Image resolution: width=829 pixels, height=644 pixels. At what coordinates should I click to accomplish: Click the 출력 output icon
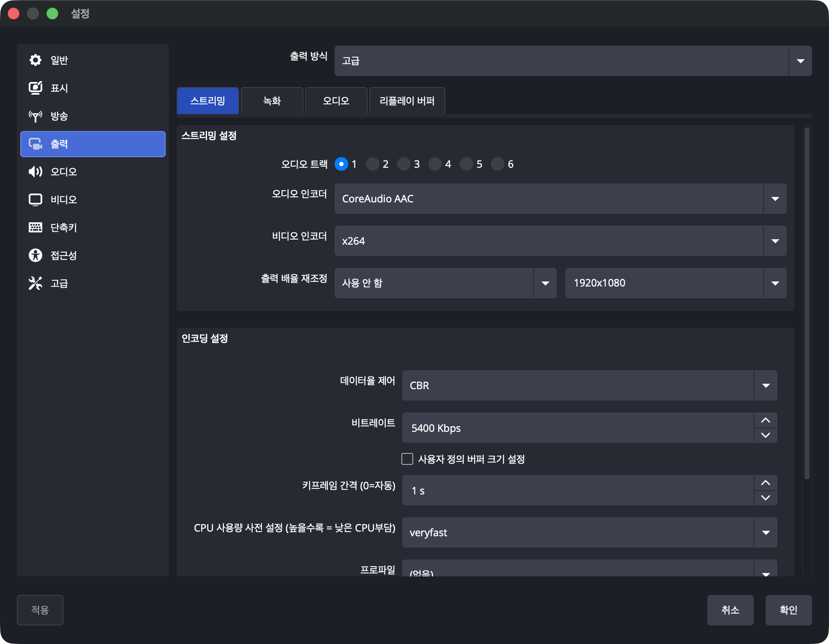35,144
